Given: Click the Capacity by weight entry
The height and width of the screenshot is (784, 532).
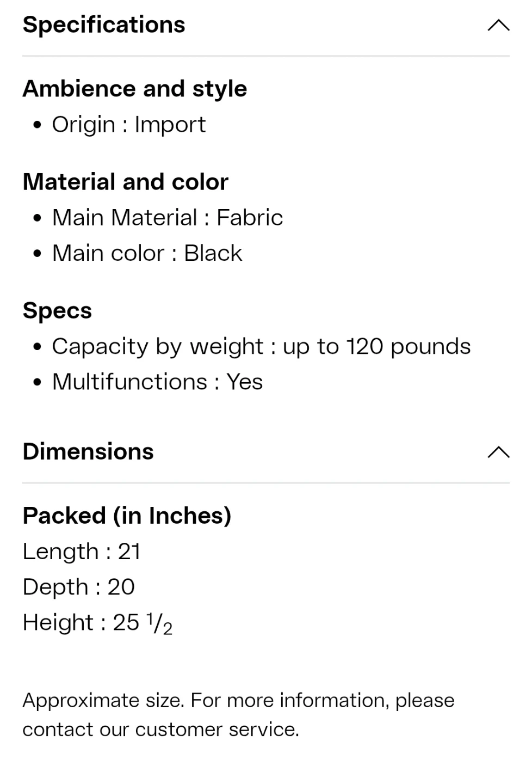Looking at the screenshot, I should click(x=261, y=346).
